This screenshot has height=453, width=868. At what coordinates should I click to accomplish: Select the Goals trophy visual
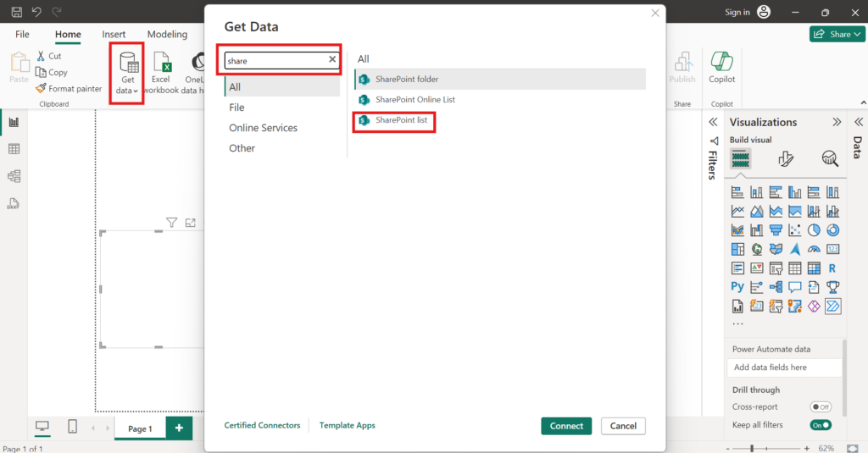point(832,286)
